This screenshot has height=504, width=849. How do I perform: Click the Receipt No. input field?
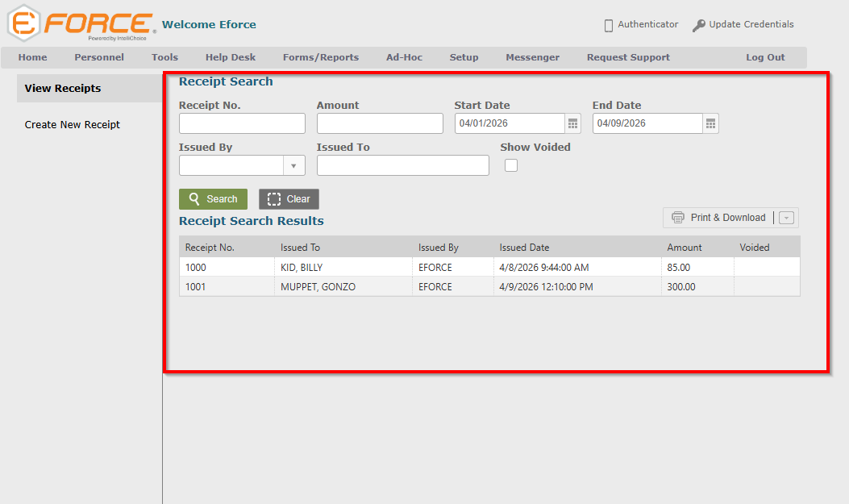(x=242, y=123)
